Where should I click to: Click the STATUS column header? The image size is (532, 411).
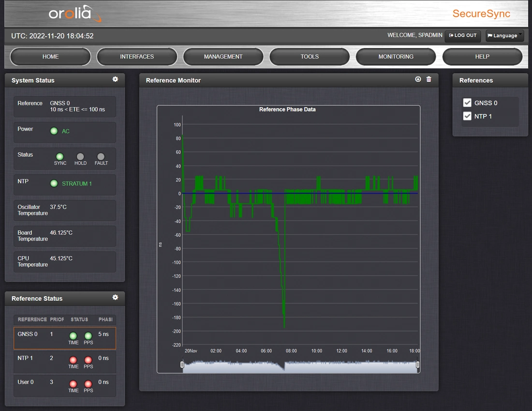tap(79, 320)
